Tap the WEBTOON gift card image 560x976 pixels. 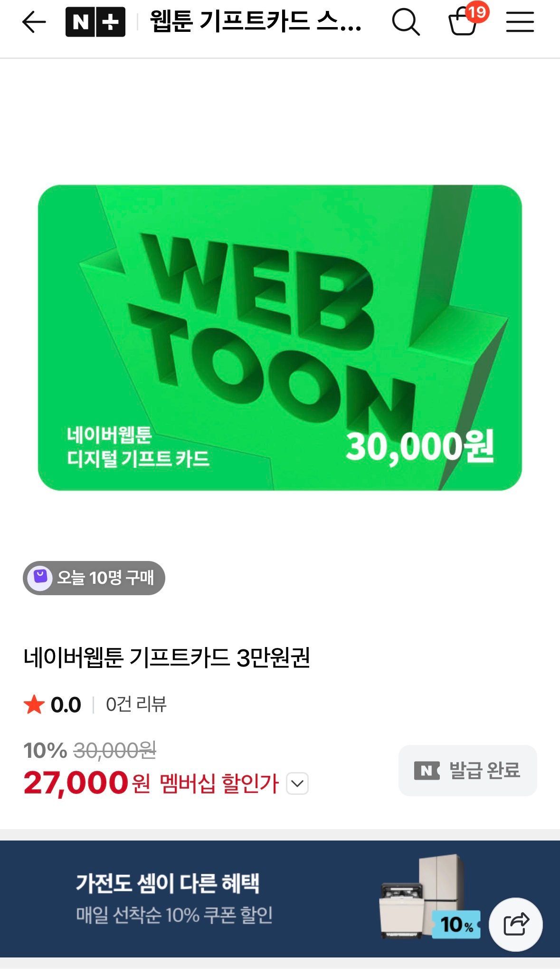click(280, 338)
